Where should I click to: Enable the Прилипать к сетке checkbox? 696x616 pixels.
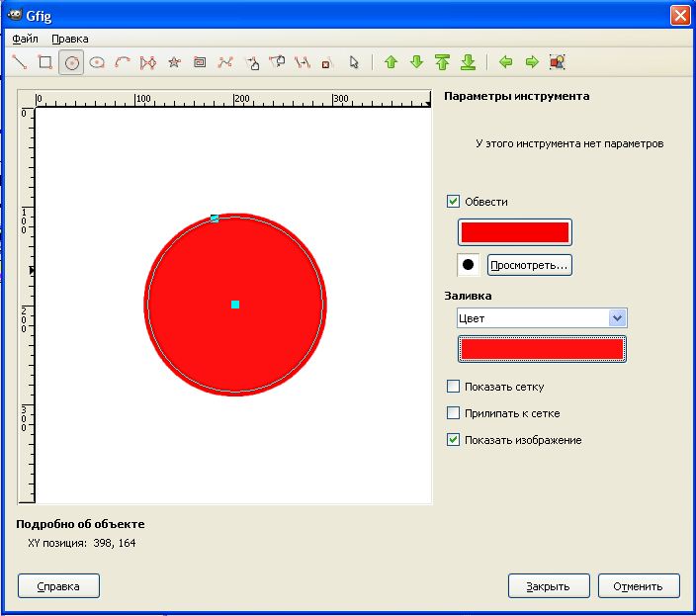point(454,413)
